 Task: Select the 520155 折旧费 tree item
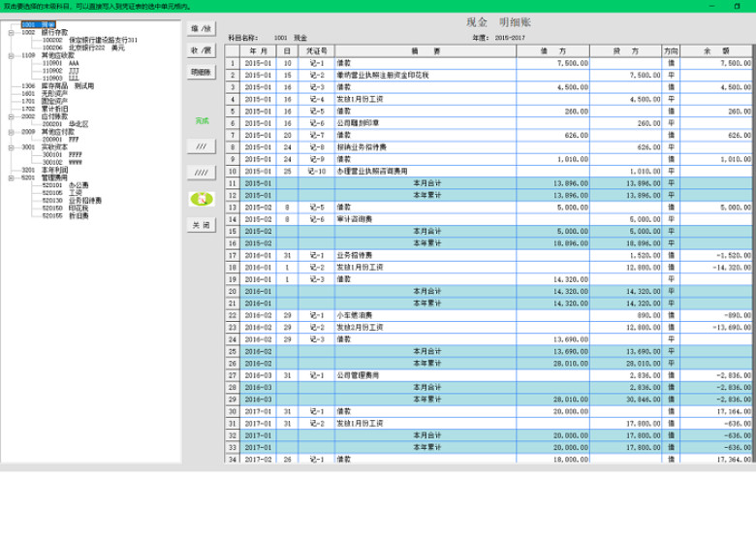65,216
